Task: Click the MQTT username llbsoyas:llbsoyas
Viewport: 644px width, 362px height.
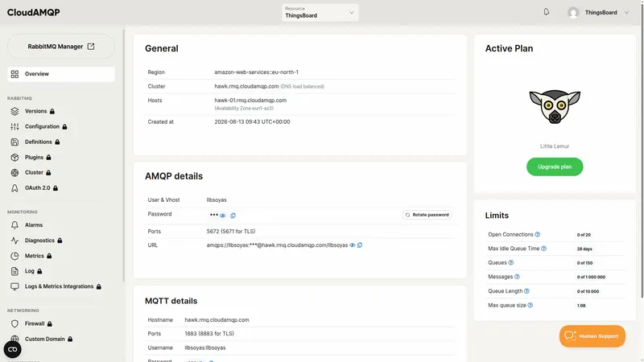Action: click(205, 348)
